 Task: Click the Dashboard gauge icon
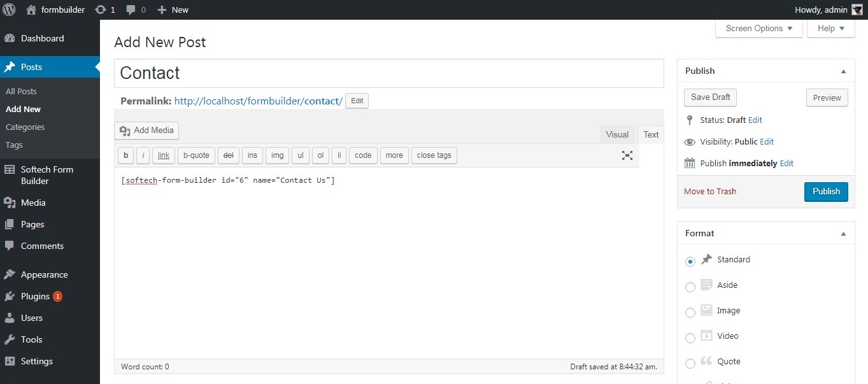pyautogui.click(x=10, y=38)
